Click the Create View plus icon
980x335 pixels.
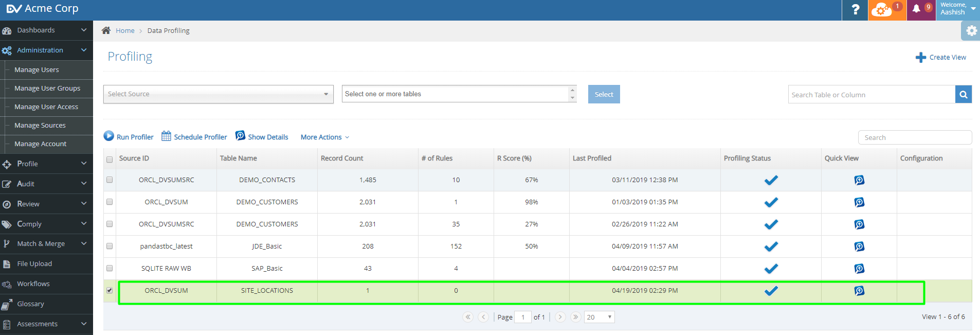[x=921, y=58]
